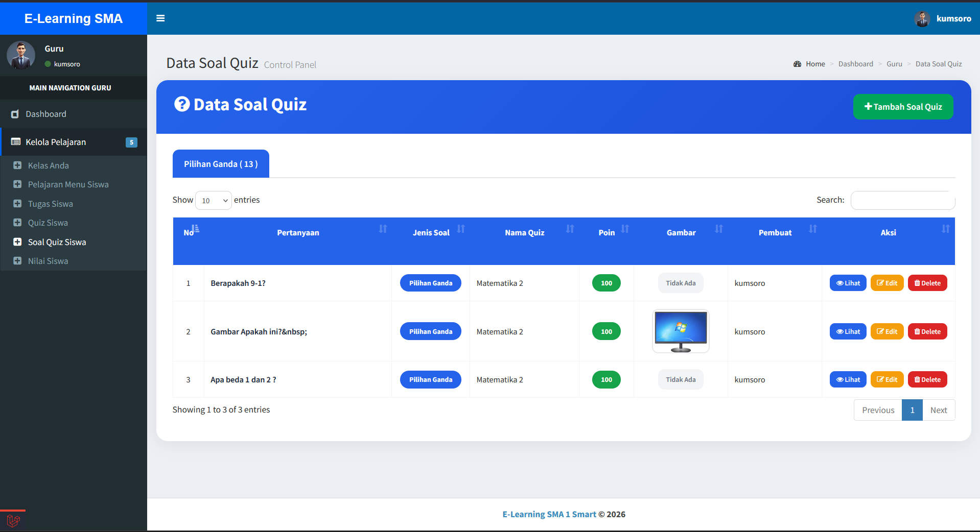This screenshot has width=980, height=532.
Task: Click the kumsoro avatar in top bar
Action: [x=922, y=19]
